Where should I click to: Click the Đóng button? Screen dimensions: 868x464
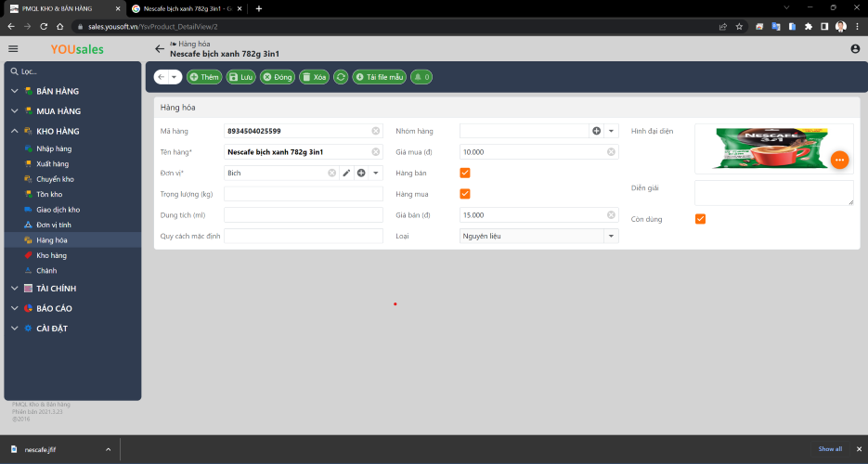[x=278, y=77]
